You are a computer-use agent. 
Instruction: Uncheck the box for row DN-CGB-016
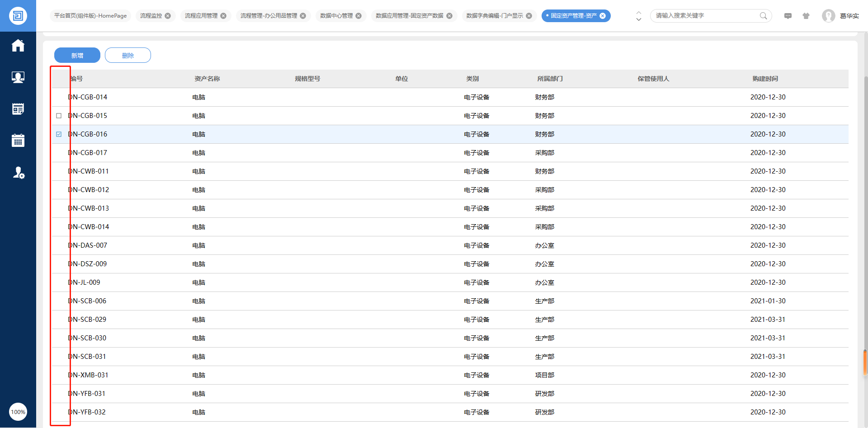(59, 134)
